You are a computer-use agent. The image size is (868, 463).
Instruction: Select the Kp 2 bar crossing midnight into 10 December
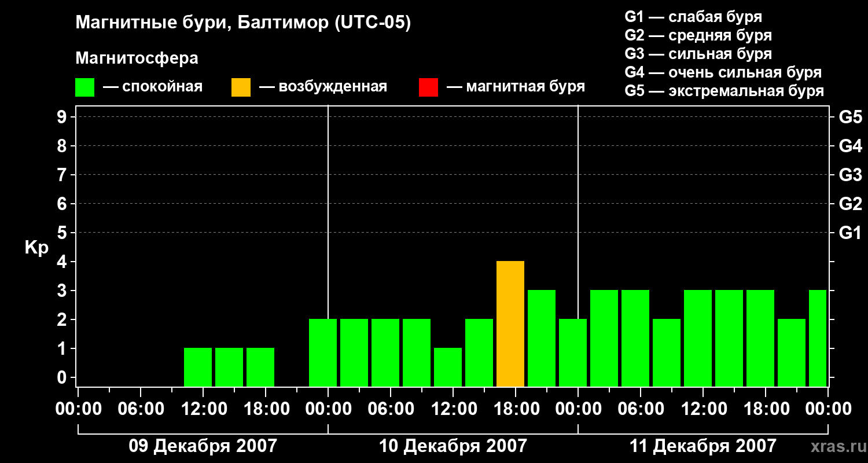[x=323, y=353]
